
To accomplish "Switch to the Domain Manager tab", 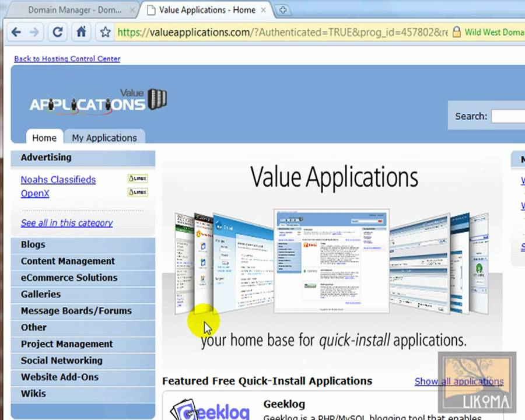I will click(71, 10).
